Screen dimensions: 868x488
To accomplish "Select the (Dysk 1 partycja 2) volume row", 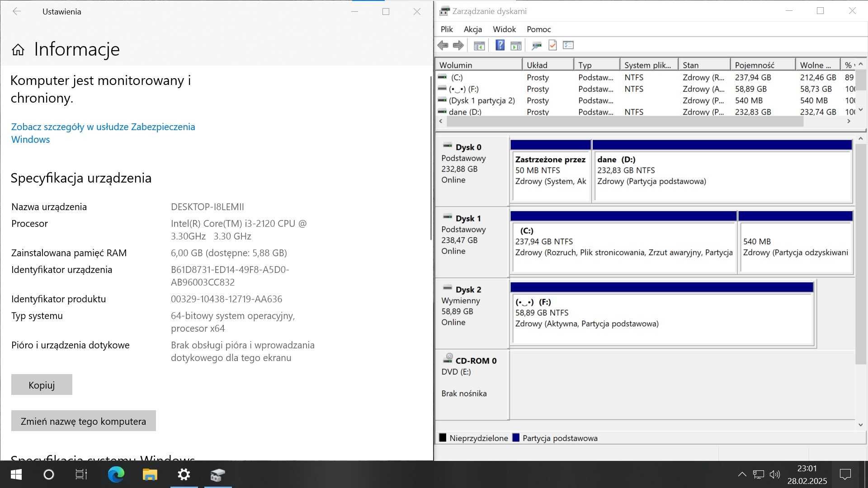I will [646, 101].
